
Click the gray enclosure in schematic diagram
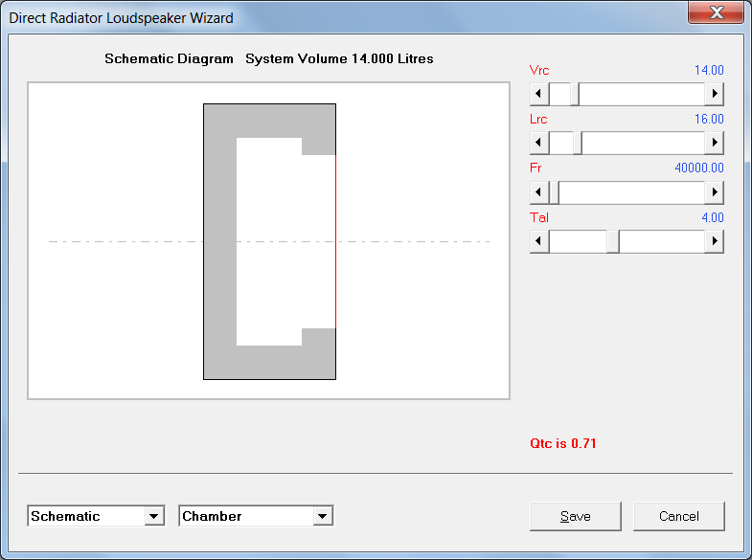(219, 241)
